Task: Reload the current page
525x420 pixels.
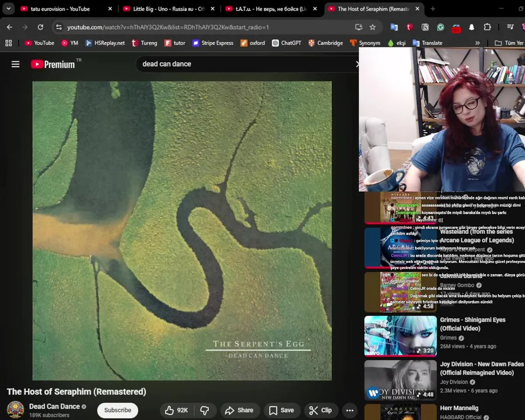Action: [x=40, y=27]
